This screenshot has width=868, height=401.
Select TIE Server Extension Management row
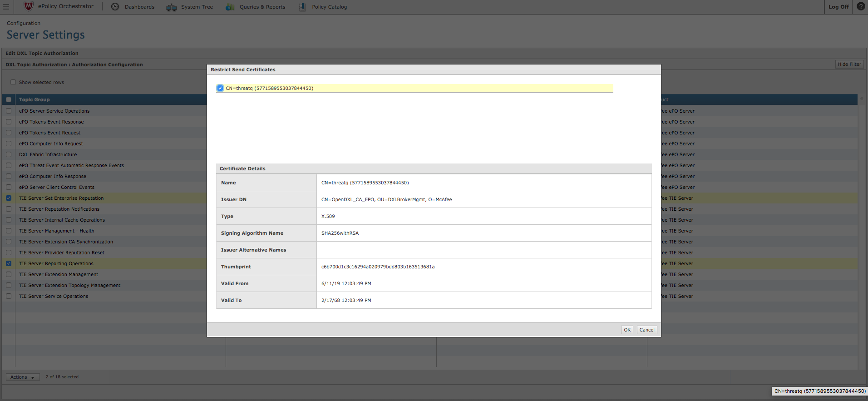click(x=59, y=274)
